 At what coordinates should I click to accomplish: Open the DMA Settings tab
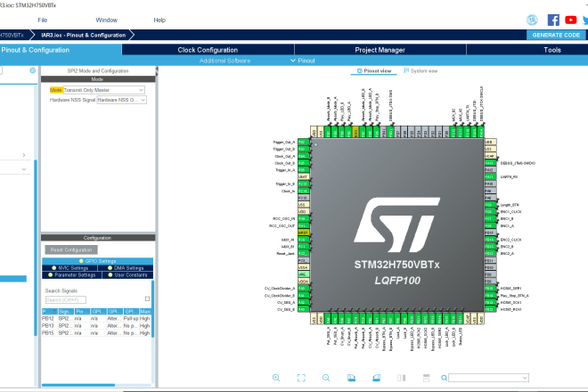(126, 268)
